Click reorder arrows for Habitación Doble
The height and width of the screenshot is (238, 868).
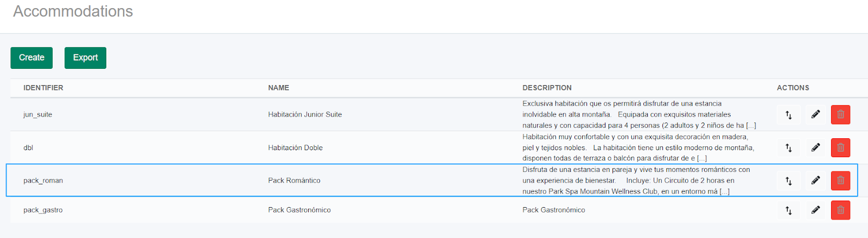point(788,147)
